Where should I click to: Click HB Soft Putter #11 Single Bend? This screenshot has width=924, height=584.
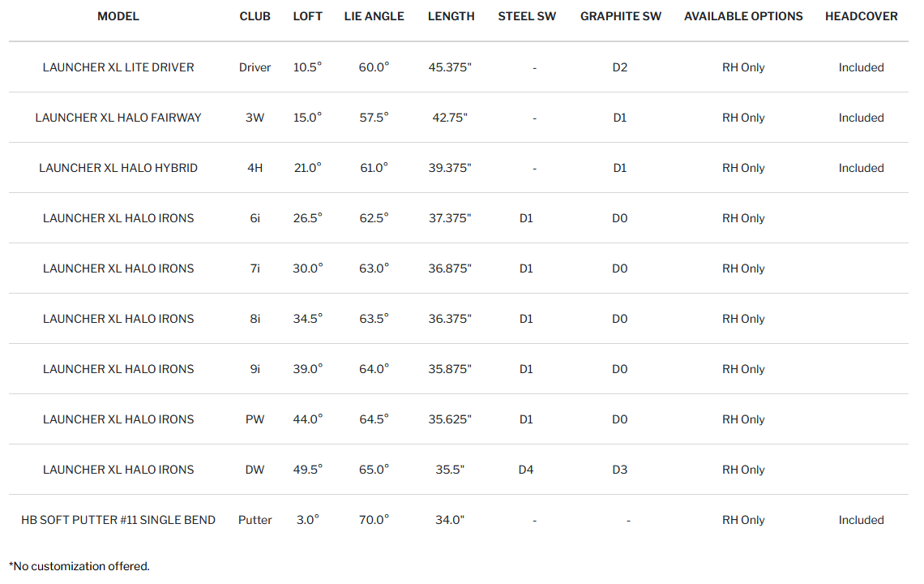coord(118,520)
